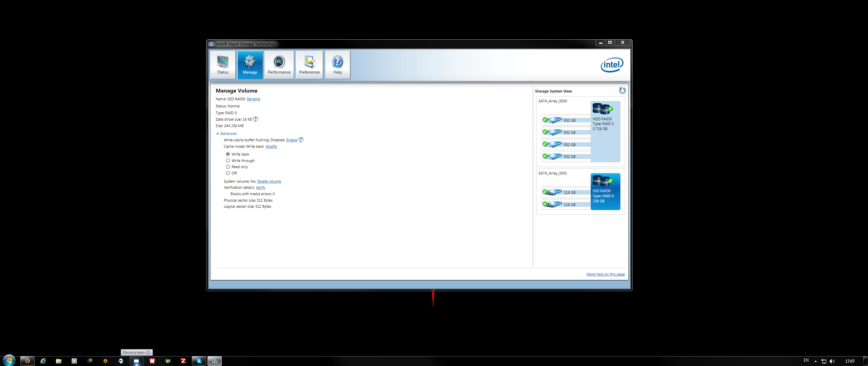Open Windows Media Player from taskbar
Viewport: 868px width, 366px height.
74,361
